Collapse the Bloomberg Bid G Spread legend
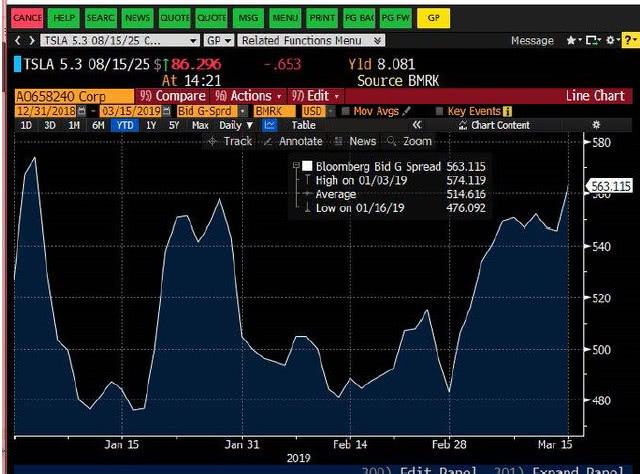 [x=296, y=165]
